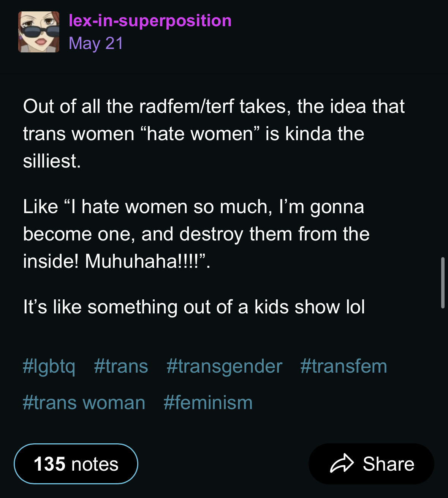Browse the #trans woman tag
The width and height of the screenshot is (448, 498).
84,403
